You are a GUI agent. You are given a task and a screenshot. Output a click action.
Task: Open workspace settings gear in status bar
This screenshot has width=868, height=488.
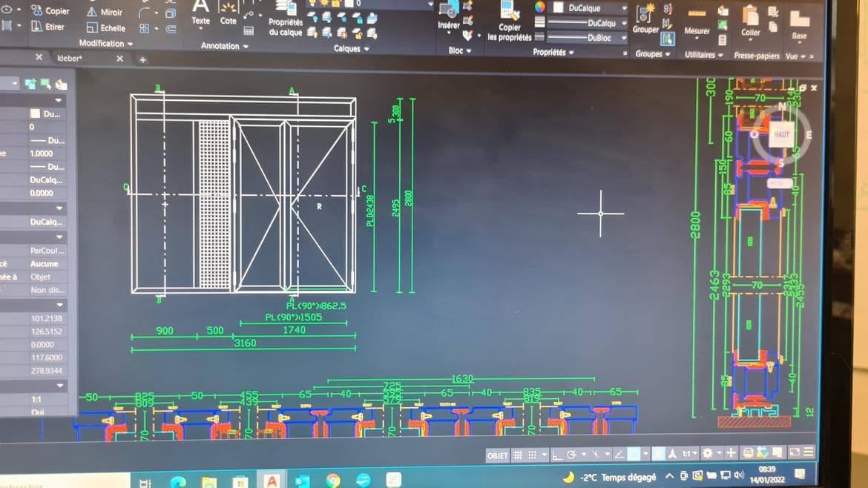pyautogui.click(x=708, y=454)
